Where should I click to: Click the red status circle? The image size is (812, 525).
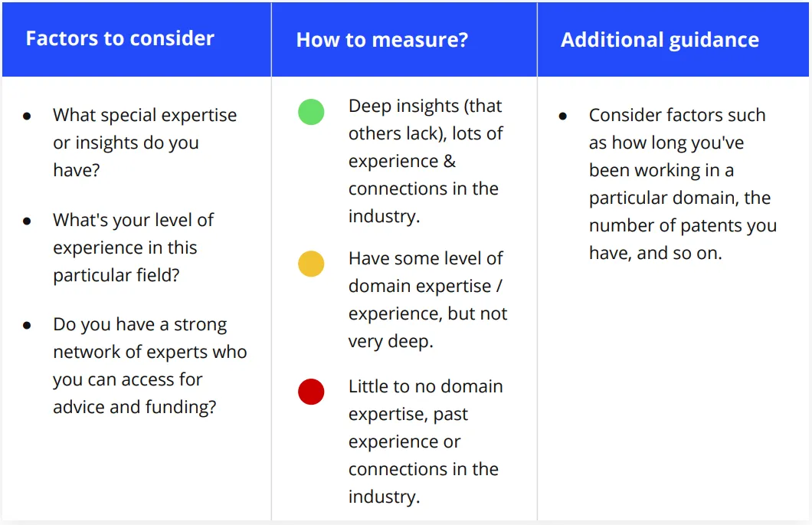tap(311, 392)
